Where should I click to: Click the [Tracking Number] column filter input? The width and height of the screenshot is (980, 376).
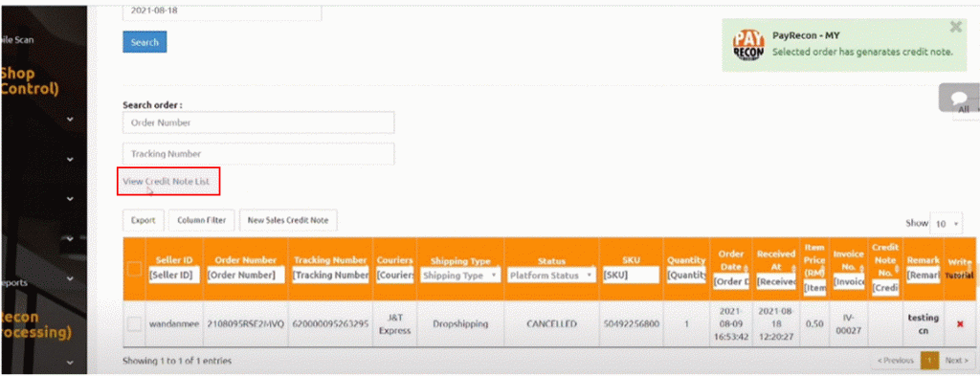click(330, 275)
